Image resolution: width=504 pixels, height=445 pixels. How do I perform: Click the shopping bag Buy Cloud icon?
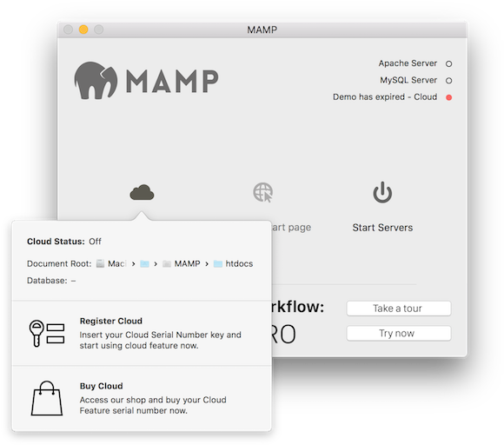pyautogui.click(x=47, y=398)
